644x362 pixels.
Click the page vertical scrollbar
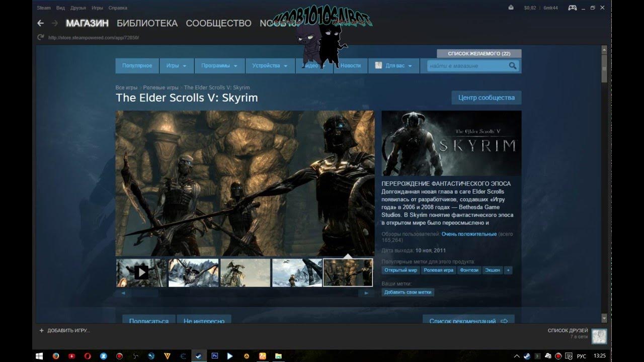pos(604,184)
